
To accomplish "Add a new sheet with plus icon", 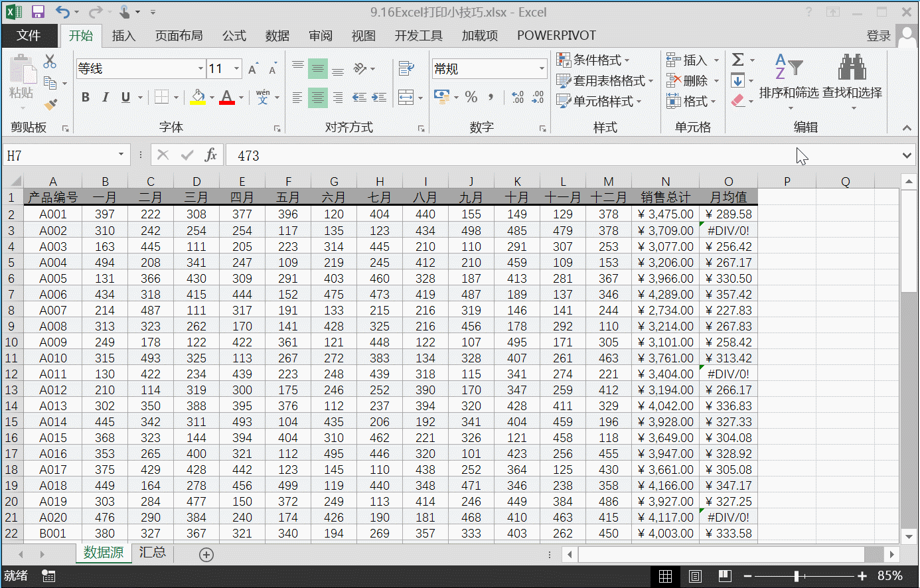I will [206, 555].
